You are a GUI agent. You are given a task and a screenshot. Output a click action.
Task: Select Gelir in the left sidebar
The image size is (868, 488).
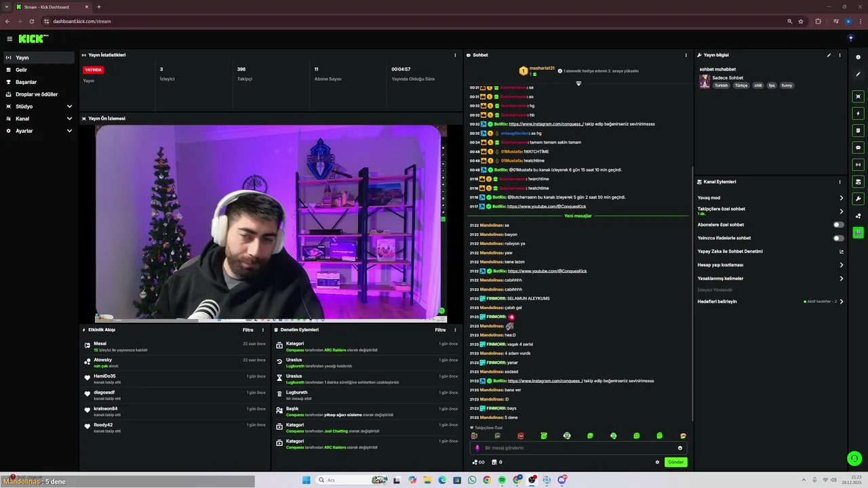[39, 70]
